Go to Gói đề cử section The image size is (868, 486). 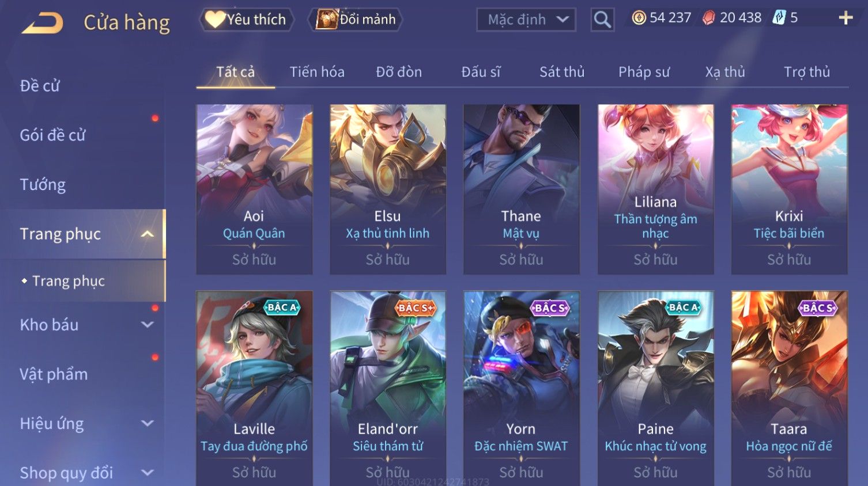(x=52, y=135)
